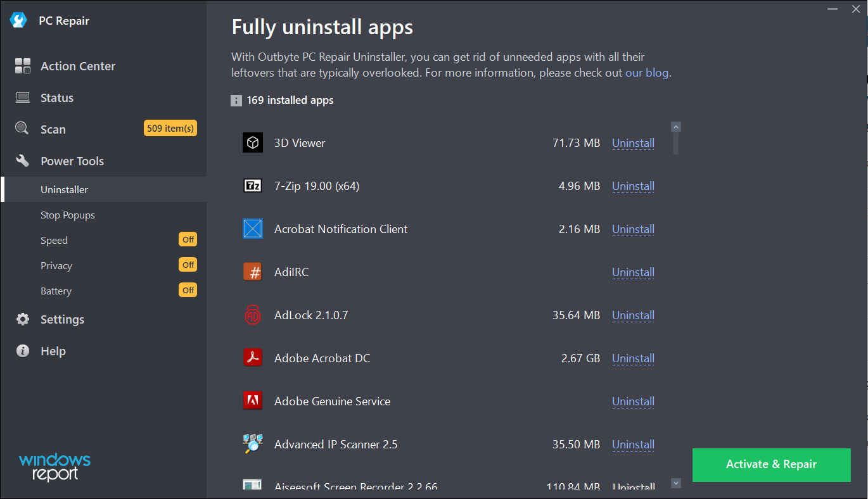Toggle the Privacy Off switch

[188, 265]
